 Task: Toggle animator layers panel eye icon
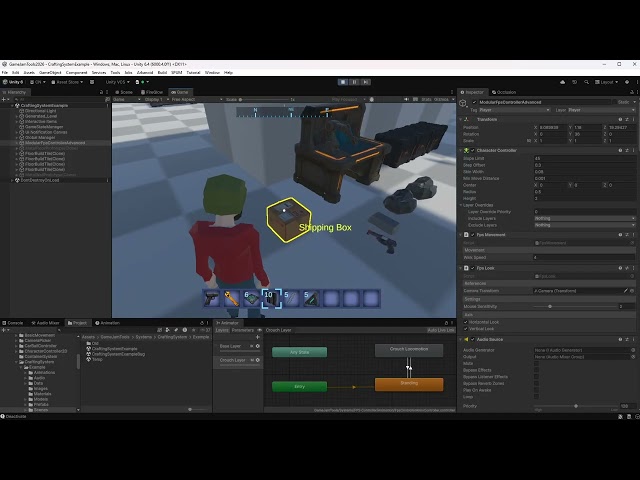[x=260, y=330]
